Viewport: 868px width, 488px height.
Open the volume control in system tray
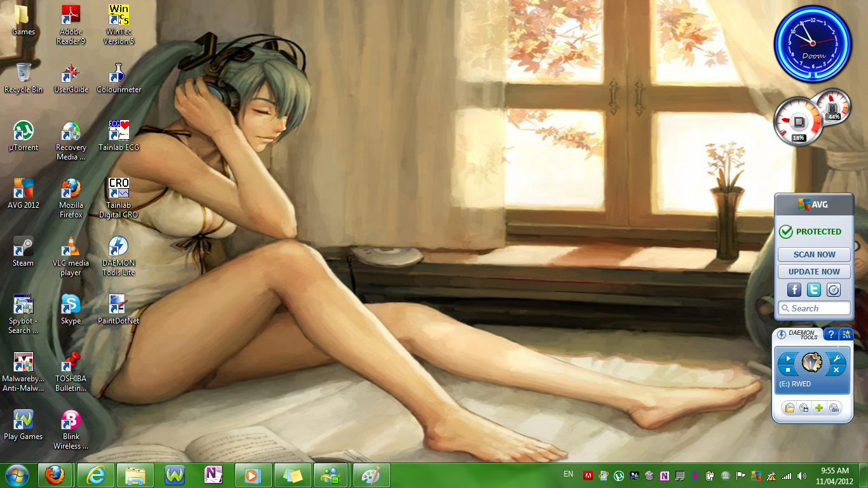[x=802, y=475]
